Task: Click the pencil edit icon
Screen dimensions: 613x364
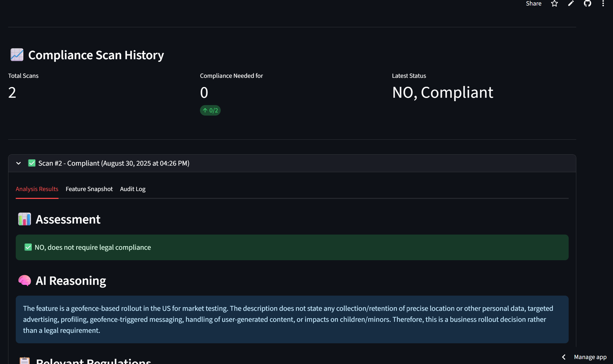Action: tap(571, 3)
